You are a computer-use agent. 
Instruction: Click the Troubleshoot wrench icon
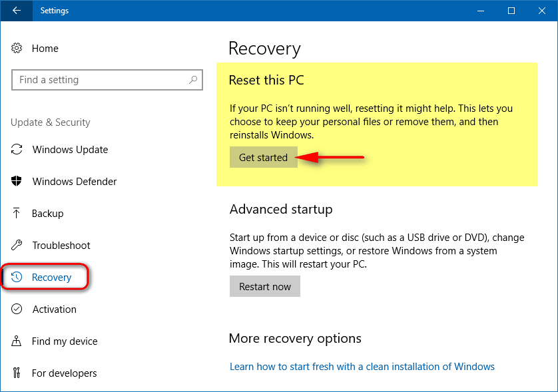(x=17, y=245)
